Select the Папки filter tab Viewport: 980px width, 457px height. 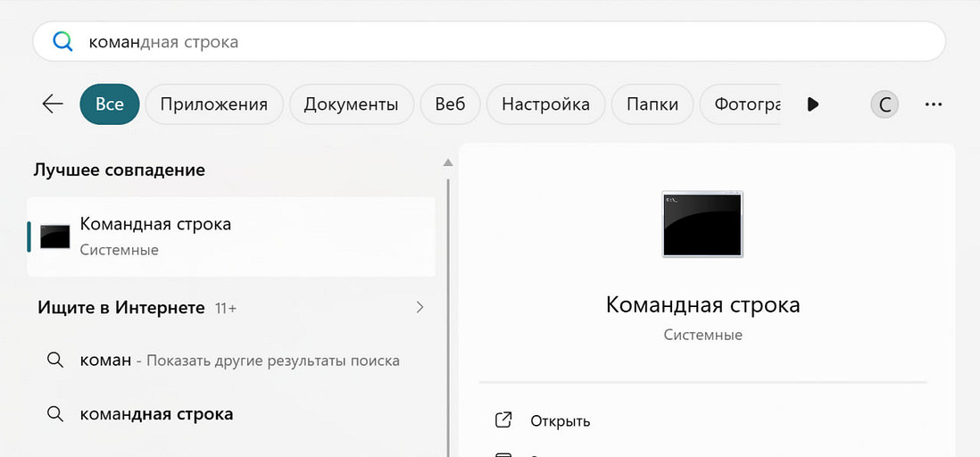point(652,104)
